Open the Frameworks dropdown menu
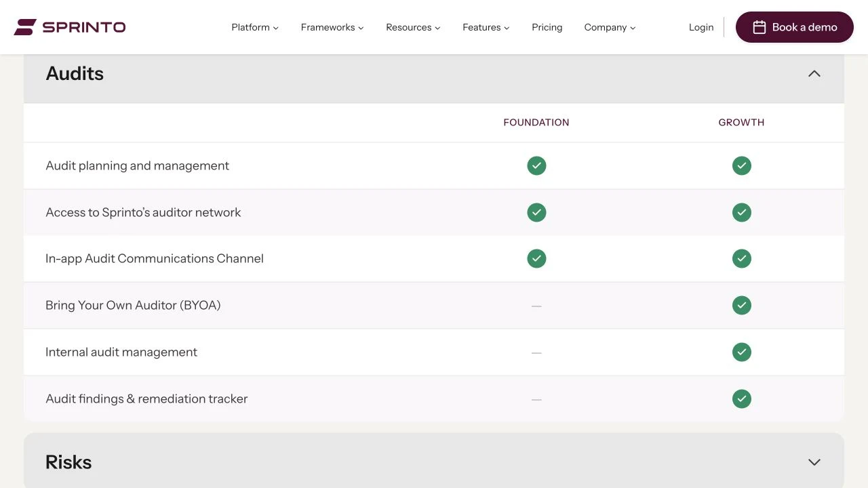 (332, 27)
